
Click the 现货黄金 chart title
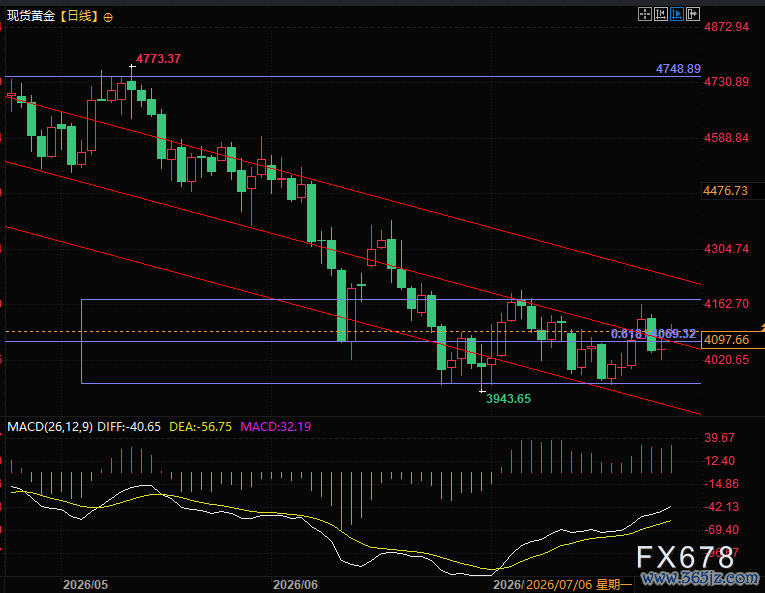[x=31, y=16]
